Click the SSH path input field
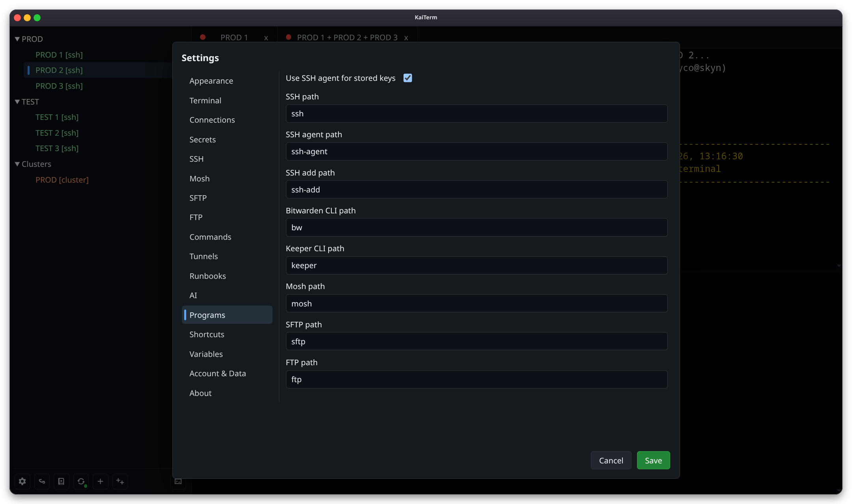Viewport: 852px width, 504px height. 476,114
